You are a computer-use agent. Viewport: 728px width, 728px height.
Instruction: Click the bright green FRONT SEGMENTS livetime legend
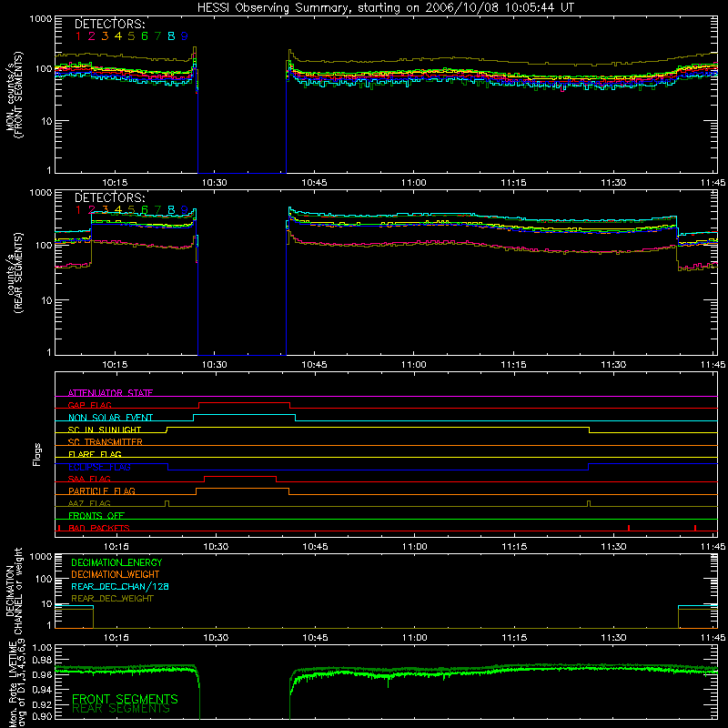point(125,699)
